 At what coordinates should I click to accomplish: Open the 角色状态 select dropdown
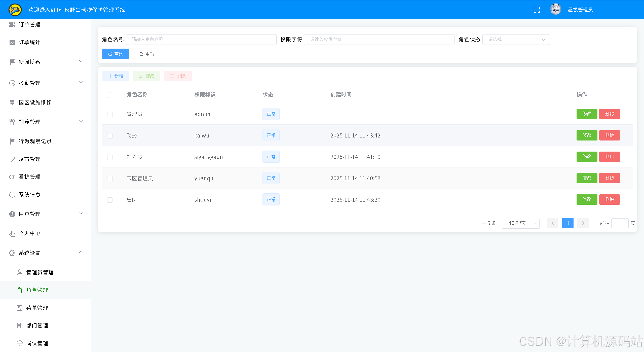(x=516, y=40)
